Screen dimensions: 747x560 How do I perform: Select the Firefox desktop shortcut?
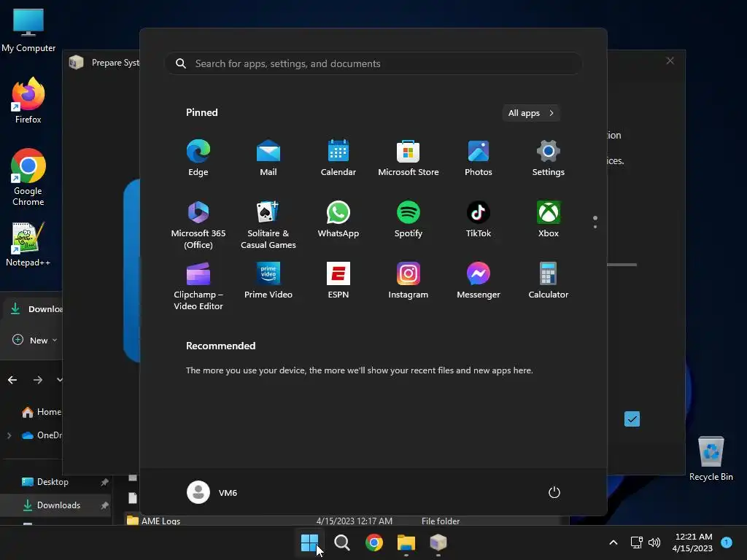(28, 101)
